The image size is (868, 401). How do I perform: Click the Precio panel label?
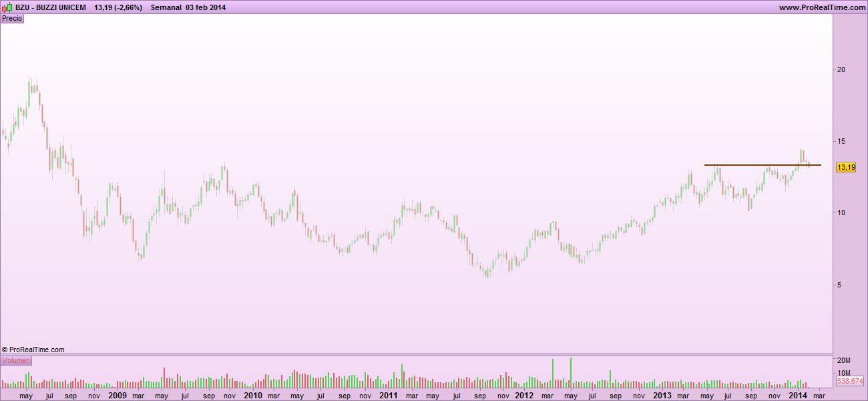tap(12, 19)
